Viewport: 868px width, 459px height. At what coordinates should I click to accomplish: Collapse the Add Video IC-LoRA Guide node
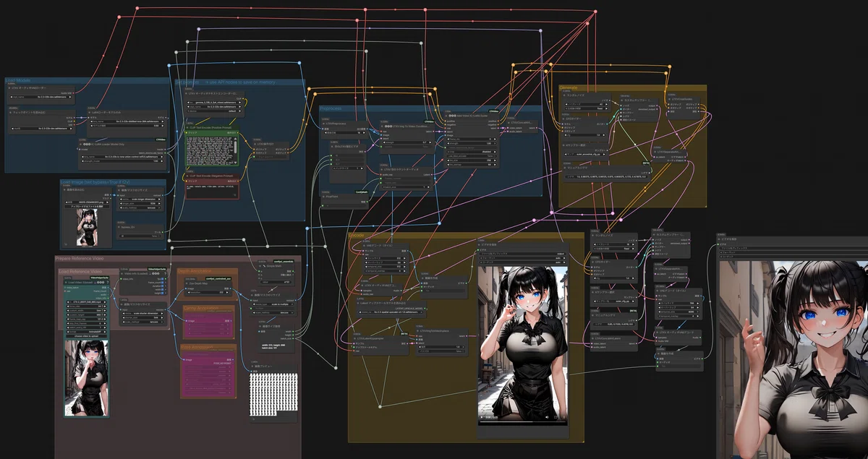(446, 116)
